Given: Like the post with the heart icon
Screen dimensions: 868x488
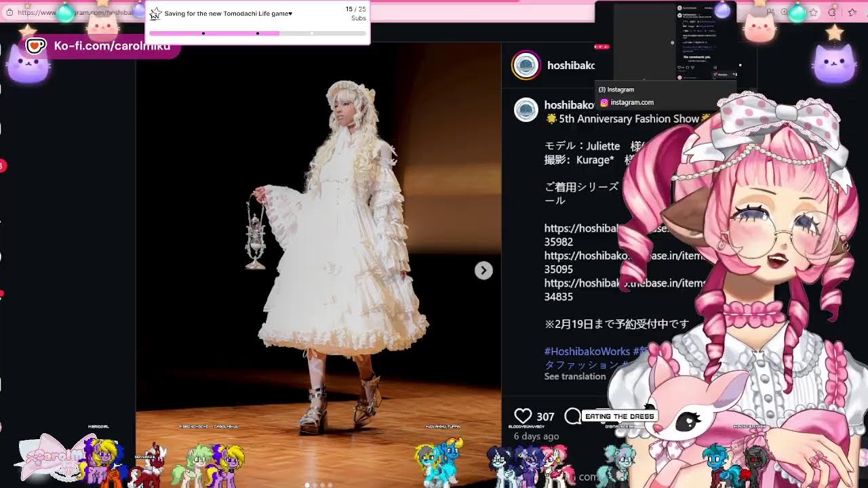Looking at the screenshot, I should [523, 416].
